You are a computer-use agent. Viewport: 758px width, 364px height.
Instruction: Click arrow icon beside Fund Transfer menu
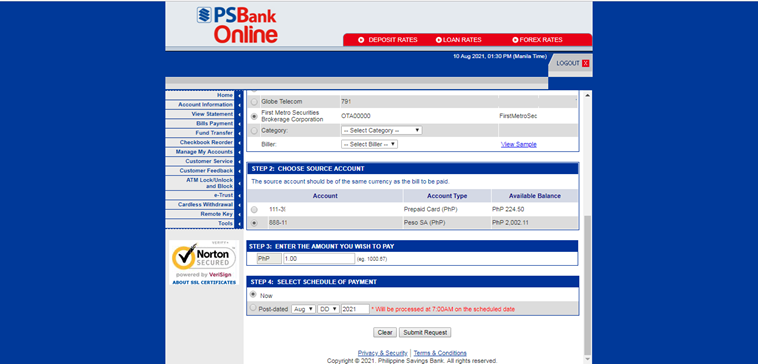pyautogui.click(x=239, y=133)
